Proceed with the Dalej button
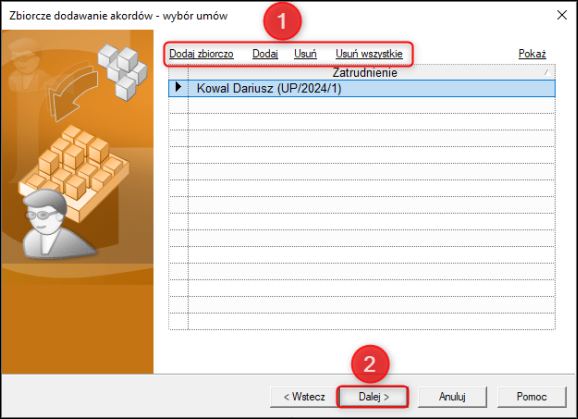 point(373,397)
